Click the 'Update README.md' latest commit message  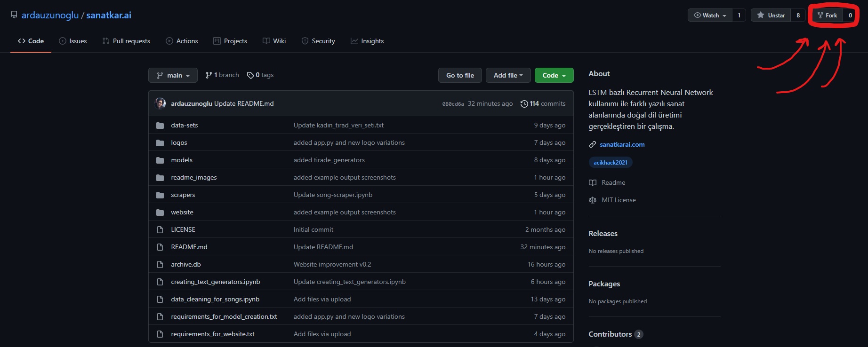[x=244, y=103]
